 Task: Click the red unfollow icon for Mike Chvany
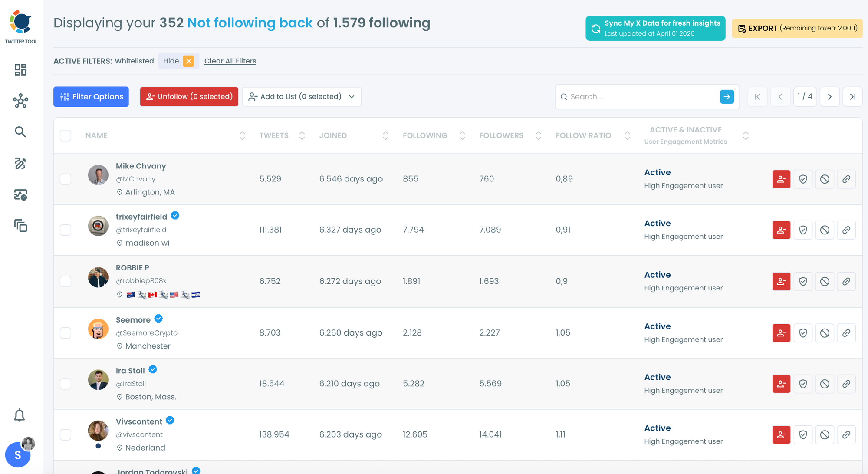tap(781, 179)
